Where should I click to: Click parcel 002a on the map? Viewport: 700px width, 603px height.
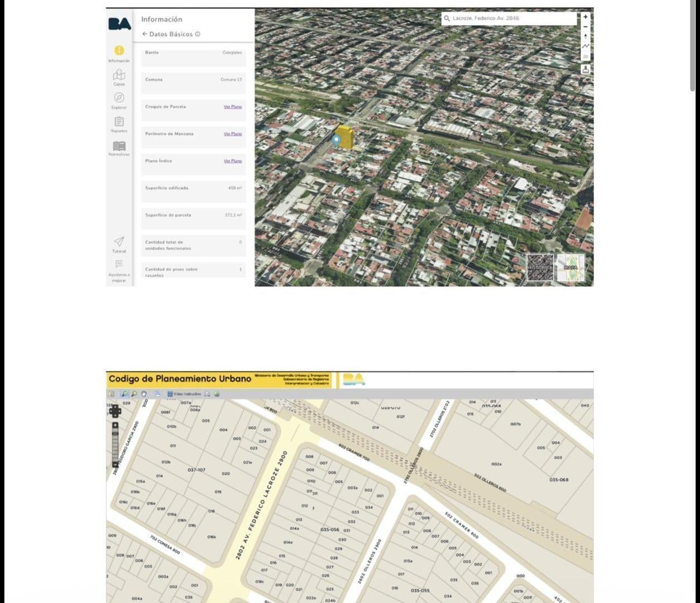[496, 464]
